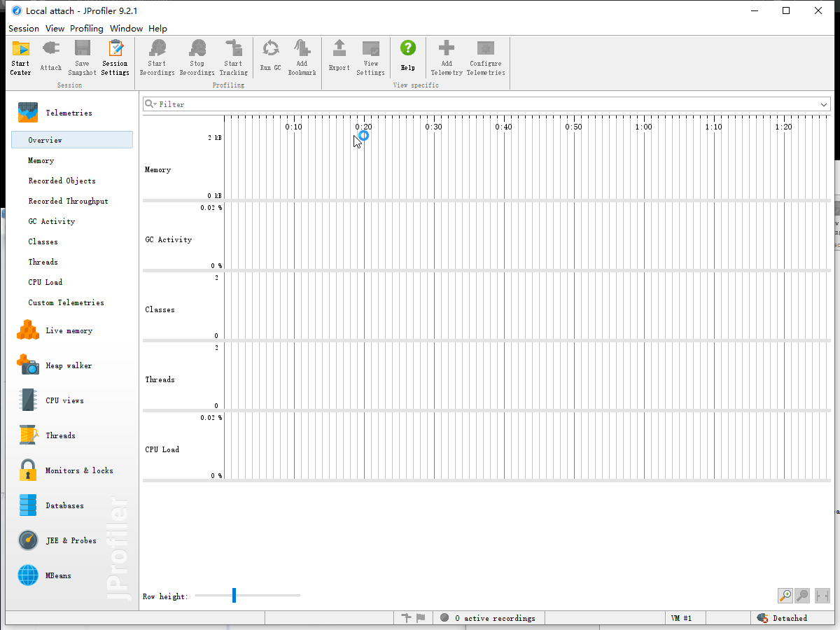Select Classes in the sidebar
The height and width of the screenshot is (630, 840).
click(x=43, y=241)
